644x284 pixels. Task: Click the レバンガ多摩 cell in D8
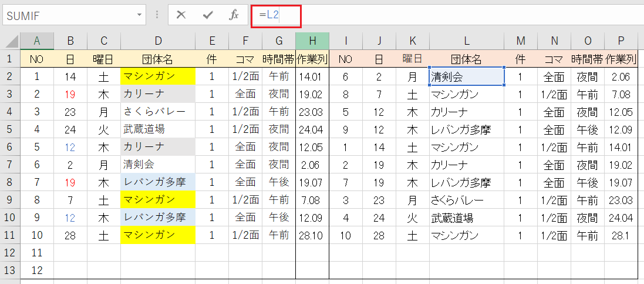158,182
